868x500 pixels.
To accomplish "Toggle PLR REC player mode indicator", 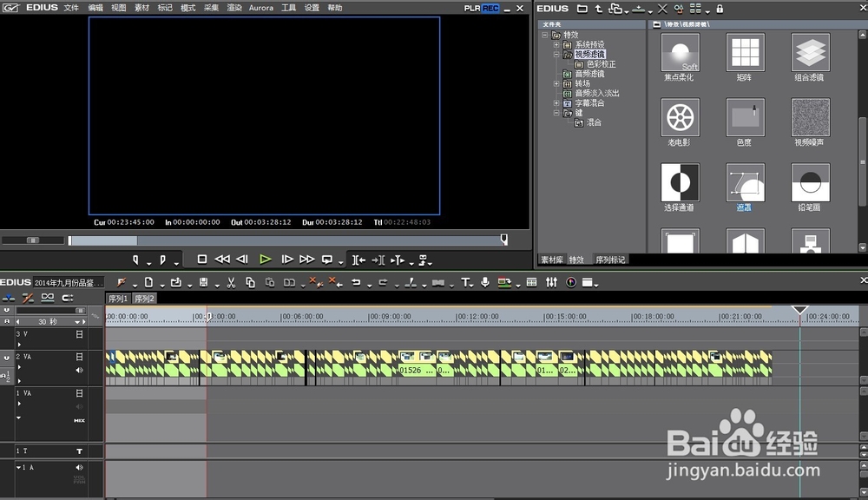I will (482, 9).
